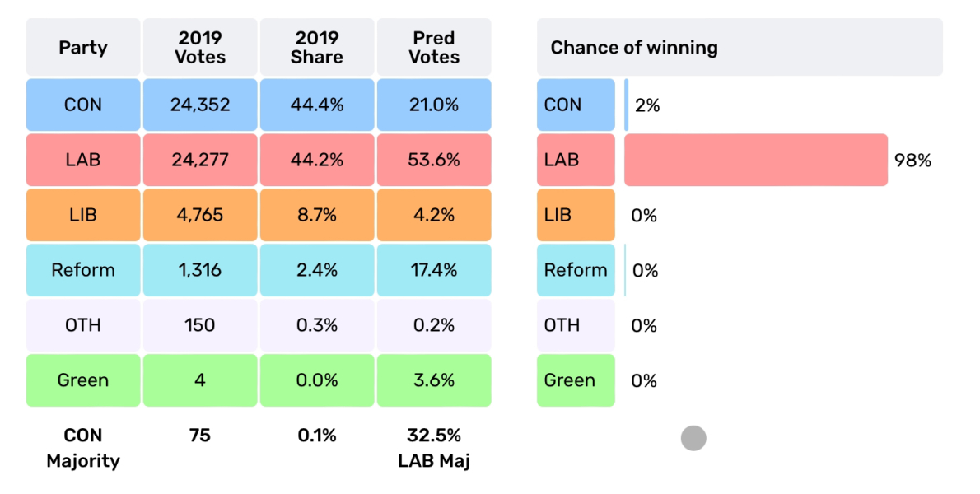Image resolution: width=980 pixels, height=494 pixels.
Task: Click the Reform label in chance chart
Action: (x=576, y=270)
